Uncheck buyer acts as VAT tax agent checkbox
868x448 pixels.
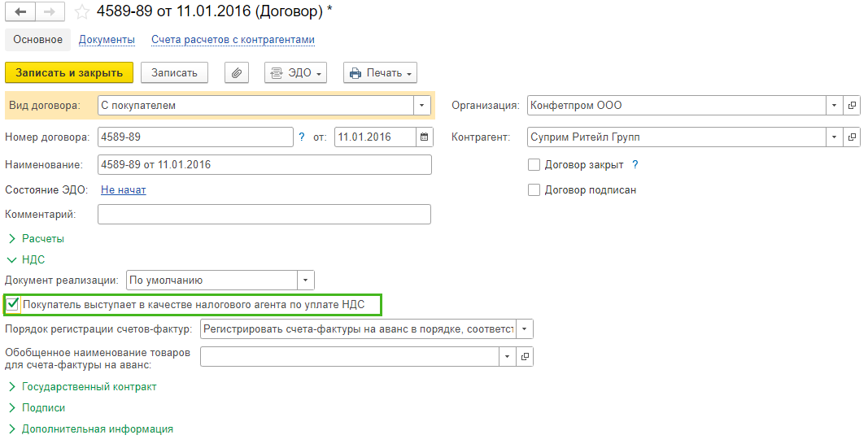pos(13,304)
